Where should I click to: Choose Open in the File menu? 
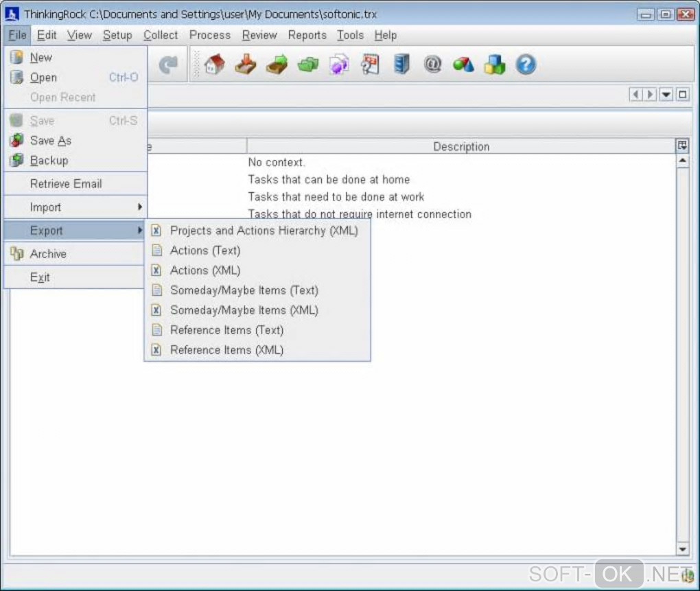(75, 78)
